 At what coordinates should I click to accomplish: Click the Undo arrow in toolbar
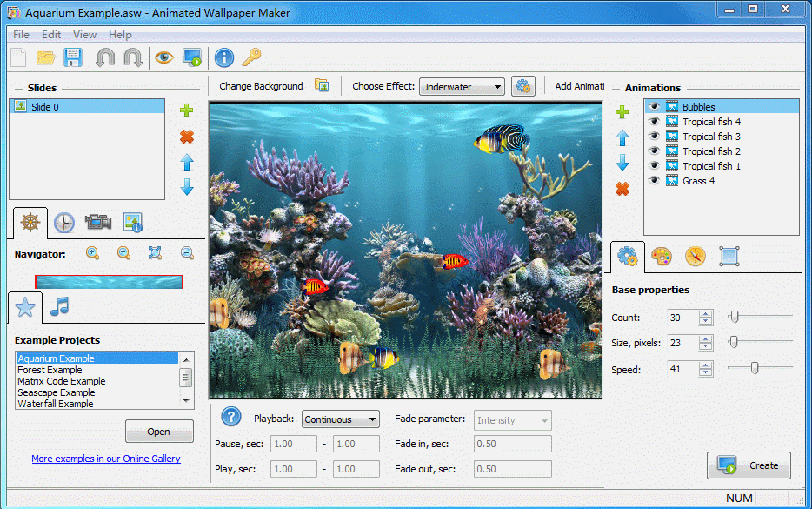105,58
